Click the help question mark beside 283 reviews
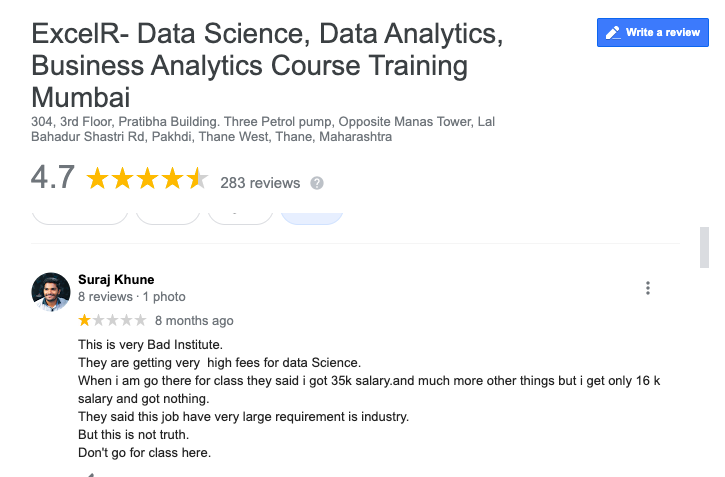Image resolution: width=725 pixels, height=477 pixels. [317, 183]
